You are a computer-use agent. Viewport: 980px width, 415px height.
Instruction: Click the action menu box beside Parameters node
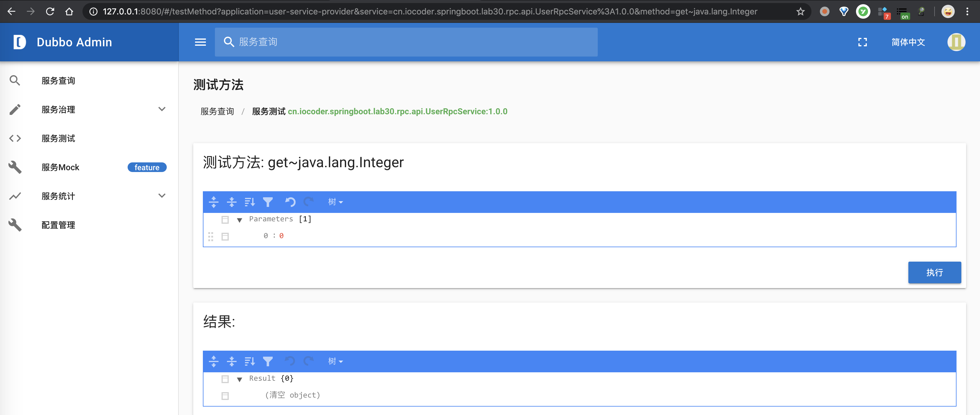pyautogui.click(x=225, y=219)
